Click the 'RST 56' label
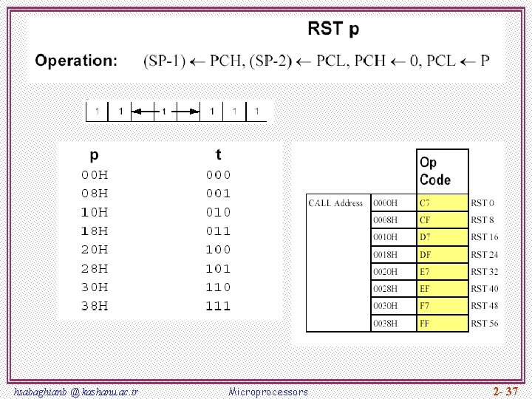The width and height of the screenshot is (532, 399). (485, 324)
